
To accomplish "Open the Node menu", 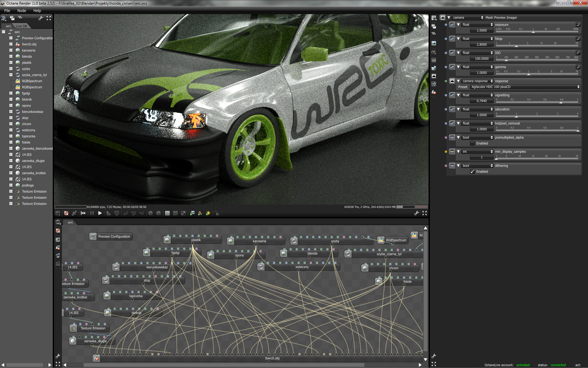I will [x=22, y=10].
